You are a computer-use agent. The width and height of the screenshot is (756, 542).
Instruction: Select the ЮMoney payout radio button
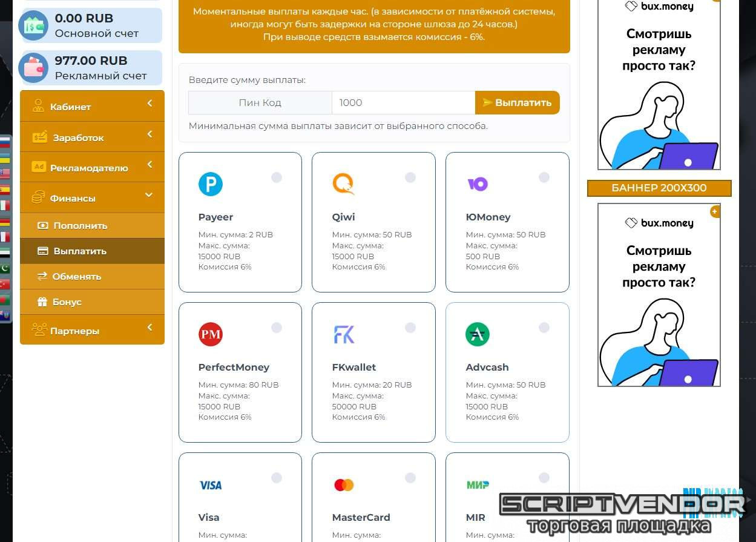pos(544,177)
